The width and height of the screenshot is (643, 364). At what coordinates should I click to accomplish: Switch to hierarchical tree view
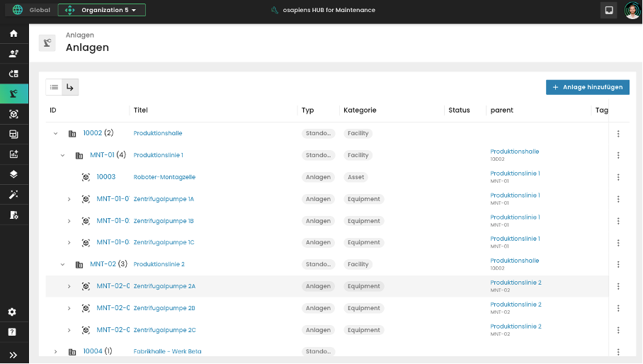point(70,87)
